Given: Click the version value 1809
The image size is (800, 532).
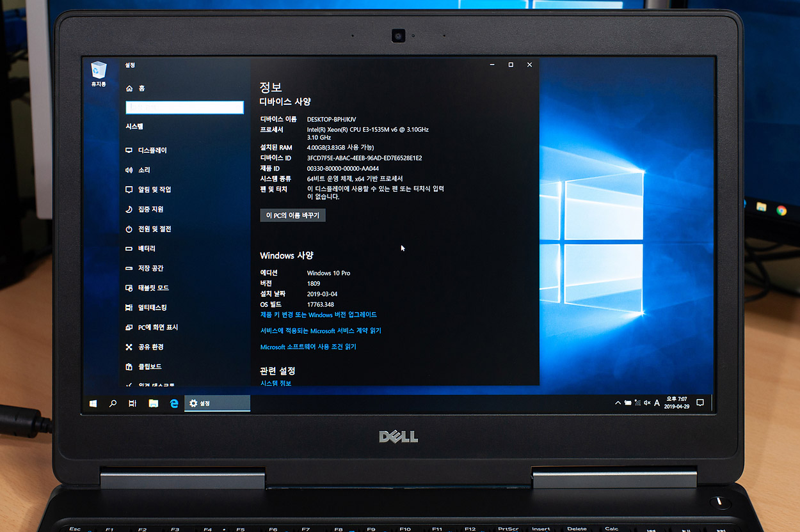Looking at the screenshot, I should 314,283.
